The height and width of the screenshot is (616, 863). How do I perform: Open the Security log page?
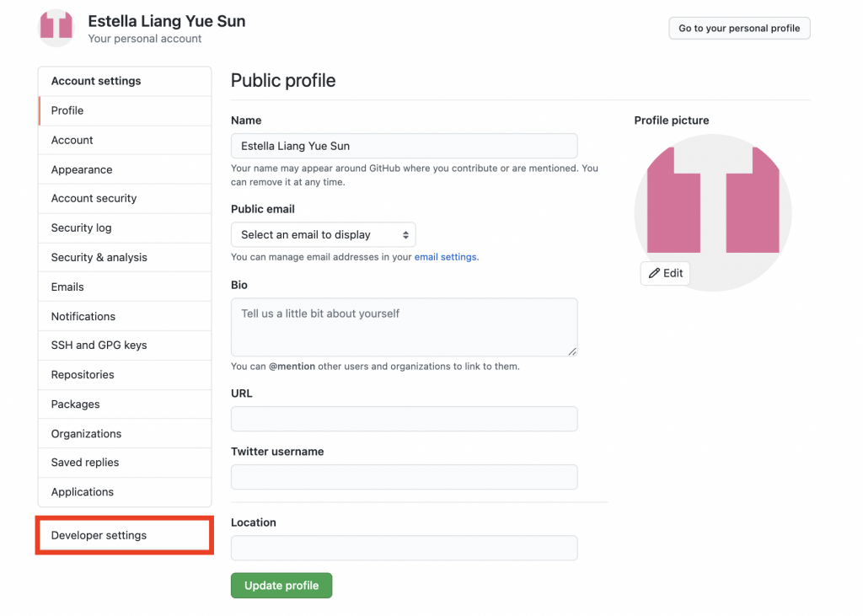coord(125,228)
